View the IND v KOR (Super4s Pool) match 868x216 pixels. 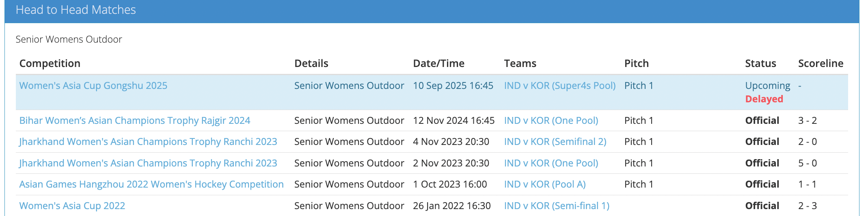(559, 86)
